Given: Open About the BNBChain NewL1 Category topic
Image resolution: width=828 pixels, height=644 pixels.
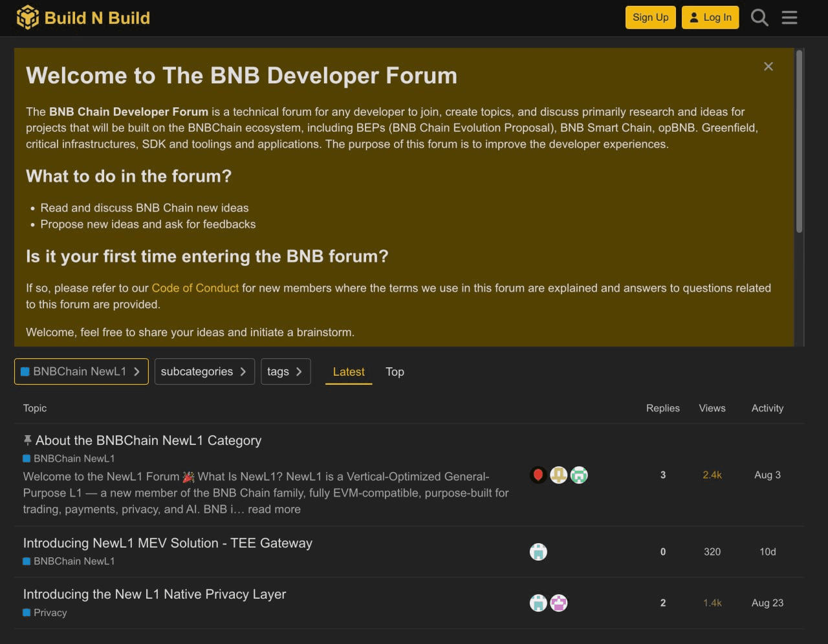Looking at the screenshot, I should point(149,440).
